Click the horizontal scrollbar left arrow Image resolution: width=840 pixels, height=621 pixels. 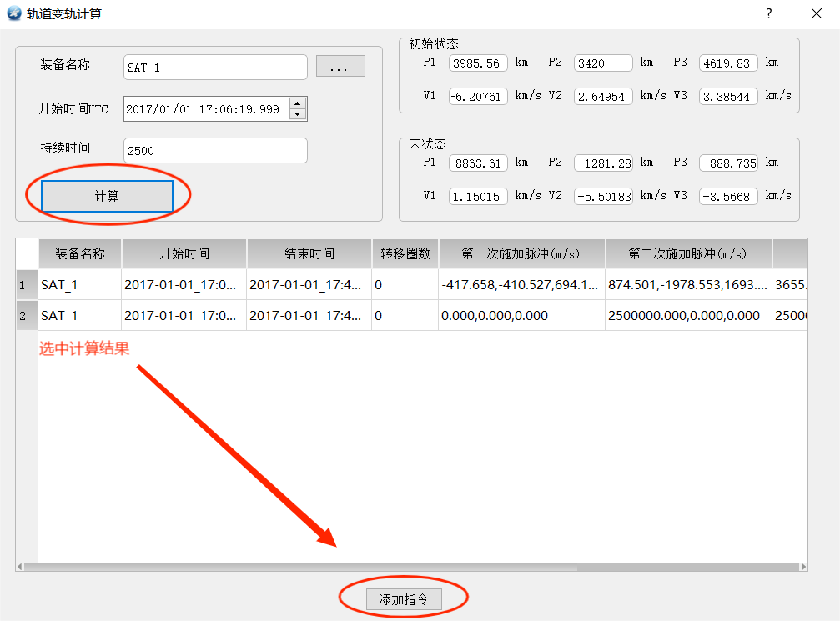(x=20, y=567)
